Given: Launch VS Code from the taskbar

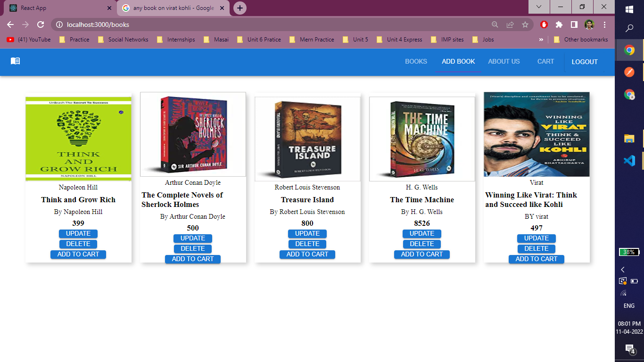Looking at the screenshot, I should [x=629, y=161].
